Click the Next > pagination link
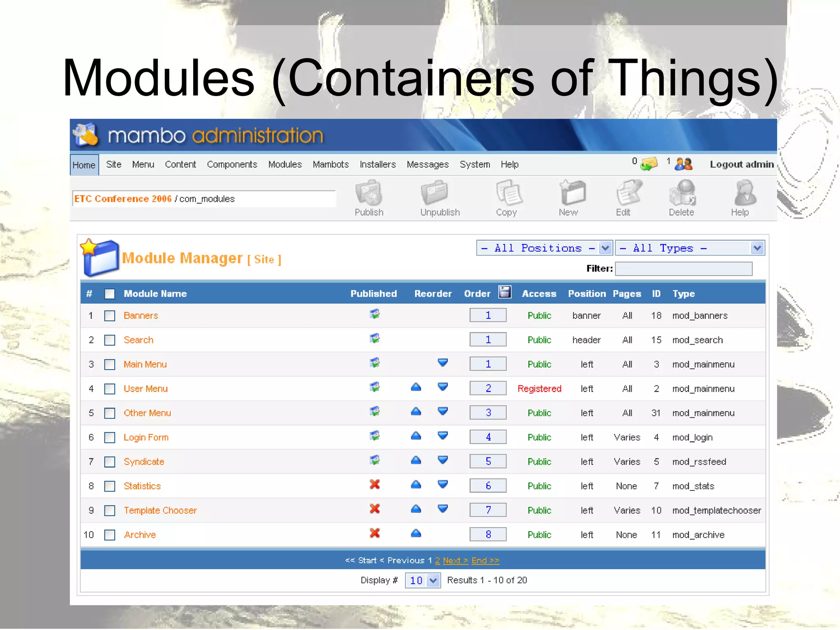The image size is (840, 630). pyautogui.click(x=455, y=561)
